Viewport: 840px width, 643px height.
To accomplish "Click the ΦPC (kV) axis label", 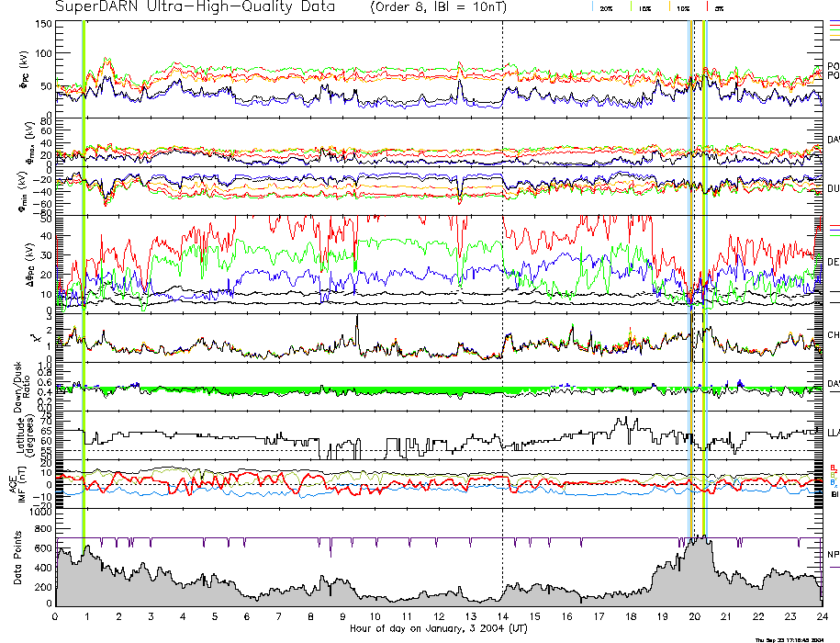I will 25,70.
